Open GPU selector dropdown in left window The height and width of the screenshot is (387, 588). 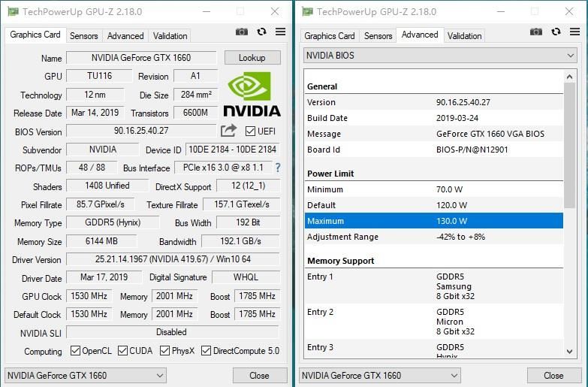tap(86, 375)
